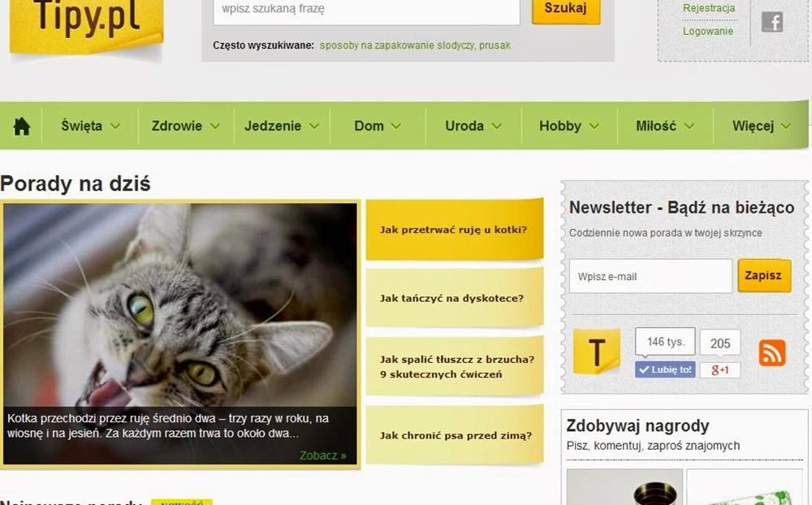Click the Szukaj search button
The image size is (812, 505).
pyautogui.click(x=565, y=9)
